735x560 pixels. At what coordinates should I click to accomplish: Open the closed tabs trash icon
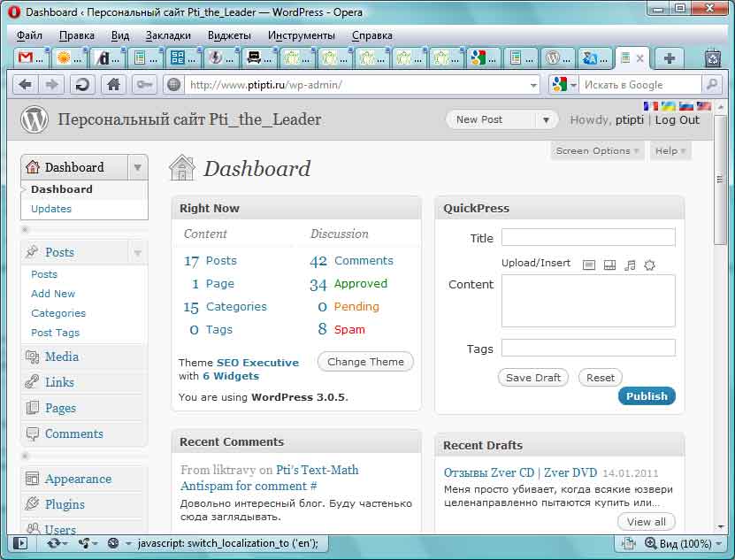(713, 58)
